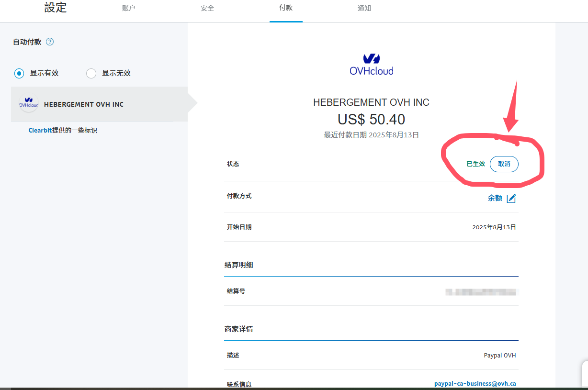This screenshot has width=588, height=390.
Task: Open the 付款 tab
Action: pyautogui.click(x=286, y=8)
